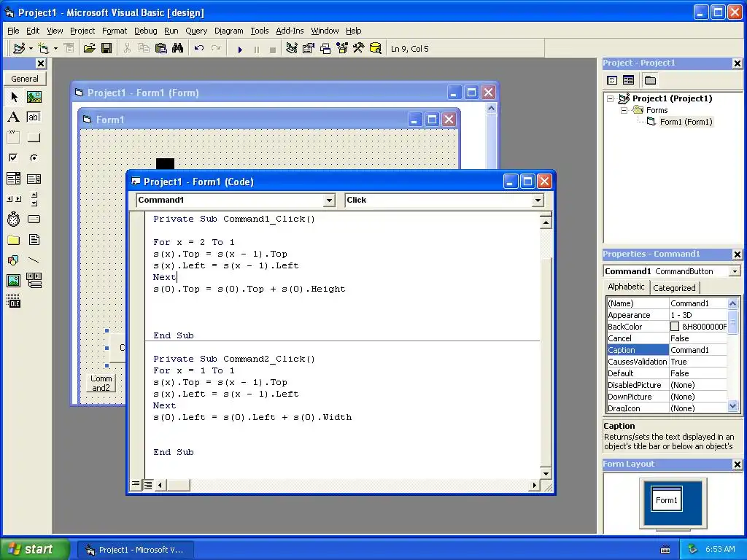Screen dimensions: 747x560
Task: Open the Debug menu
Action: [x=145, y=31]
